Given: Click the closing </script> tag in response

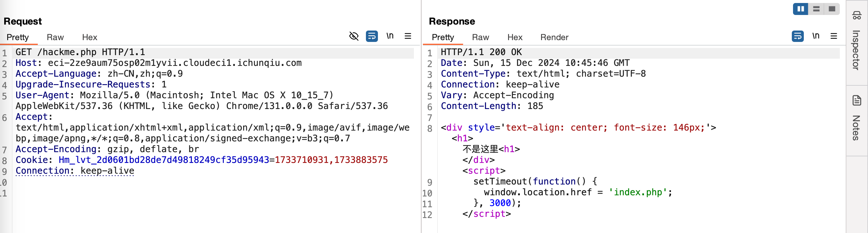Looking at the screenshot, I should click(486, 214).
